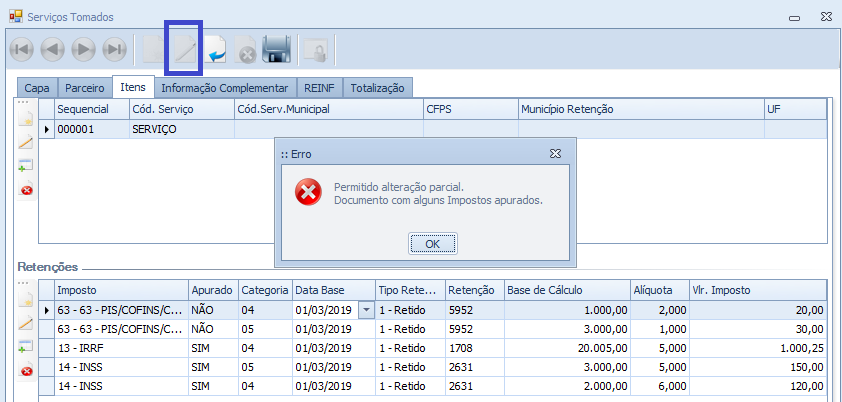Close the Erro dialog with its X
The height and width of the screenshot is (402, 842).
click(555, 153)
